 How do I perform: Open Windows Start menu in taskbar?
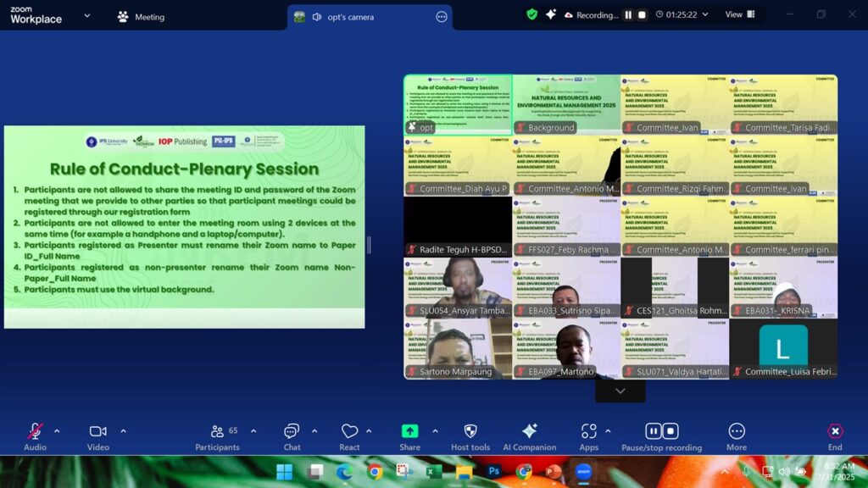point(284,471)
